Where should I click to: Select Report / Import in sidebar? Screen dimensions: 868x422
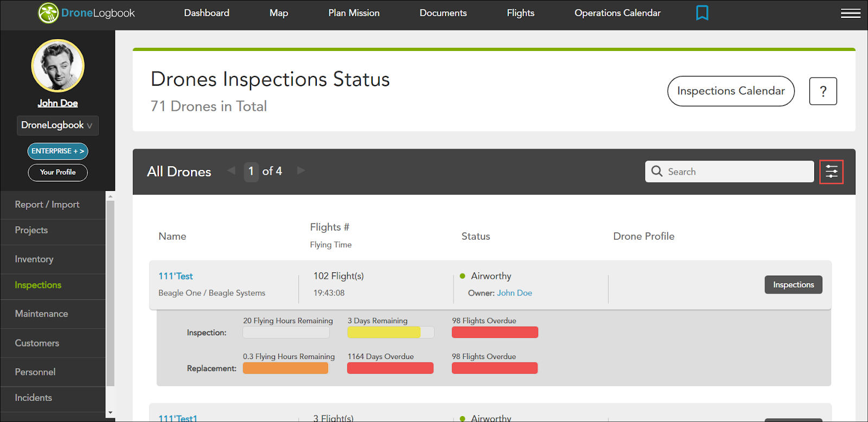[x=47, y=204]
